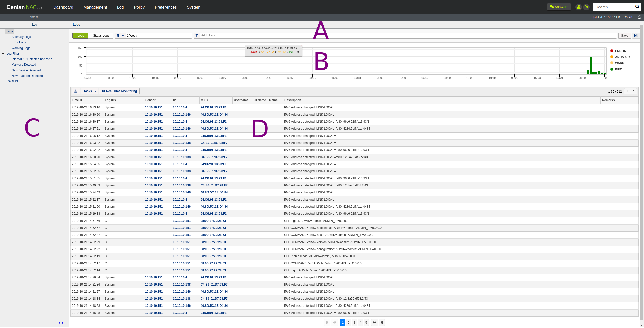The image size is (644, 328).
Task: Click the logout icon
Action: (586, 7)
